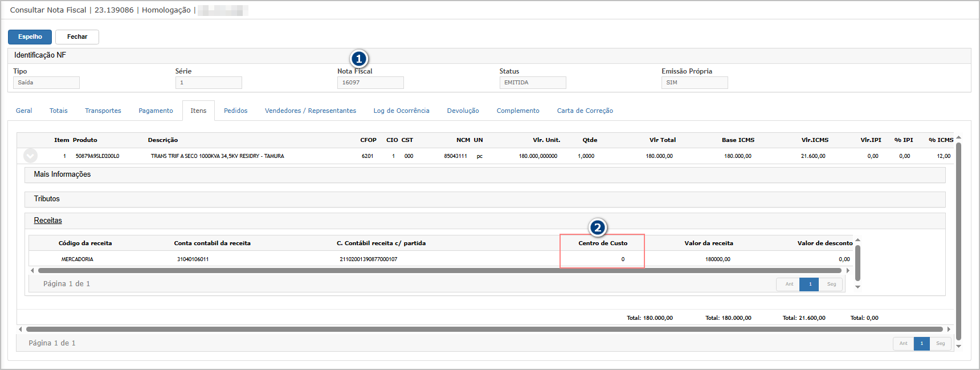The height and width of the screenshot is (370, 980).
Task: Click the Descrição column header
Action: [163, 140]
